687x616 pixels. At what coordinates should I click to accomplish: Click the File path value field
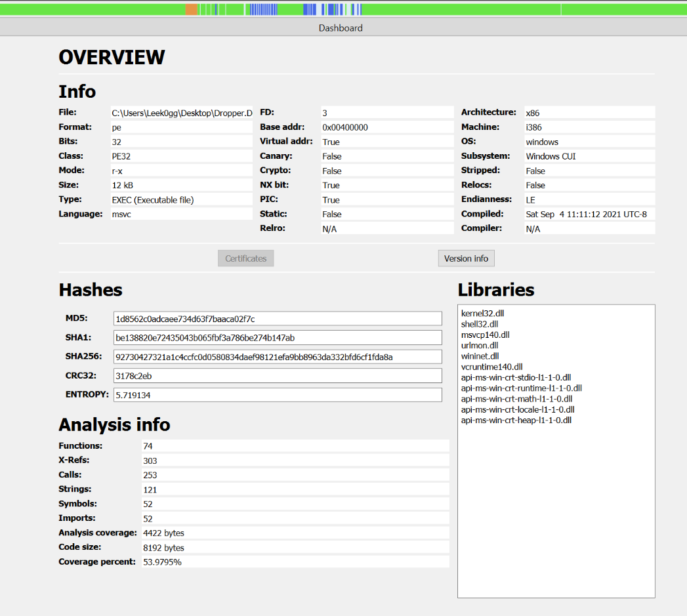pos(182,113)
